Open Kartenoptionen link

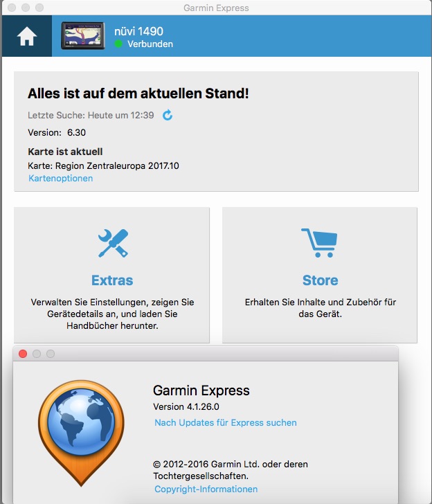tap(60, 178)
